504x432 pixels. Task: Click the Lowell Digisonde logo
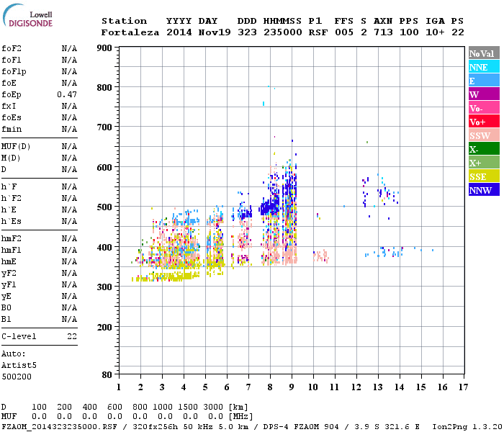27,15
